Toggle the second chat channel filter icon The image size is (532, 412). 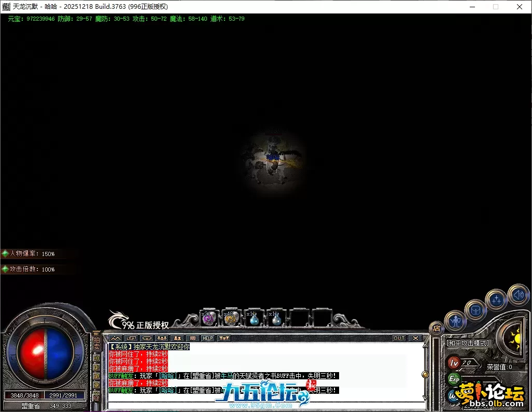click(x=96, y=367)
